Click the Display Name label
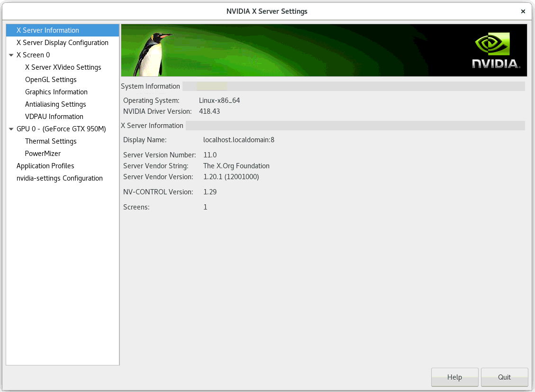This screenshot has width=535, height=392. click(145, 140)
